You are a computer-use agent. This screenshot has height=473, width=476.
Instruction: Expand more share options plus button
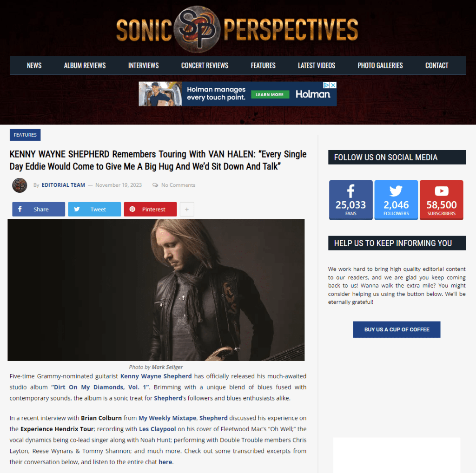point(187,210)
